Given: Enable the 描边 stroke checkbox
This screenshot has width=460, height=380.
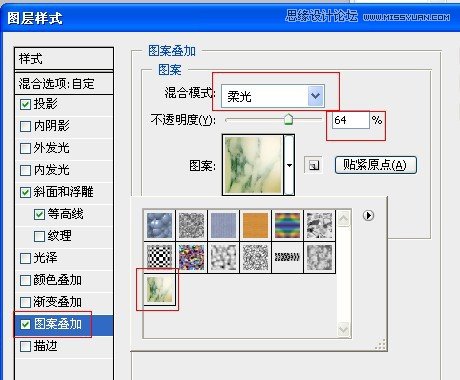Looking at the screenshot, I should click(25, 346).
